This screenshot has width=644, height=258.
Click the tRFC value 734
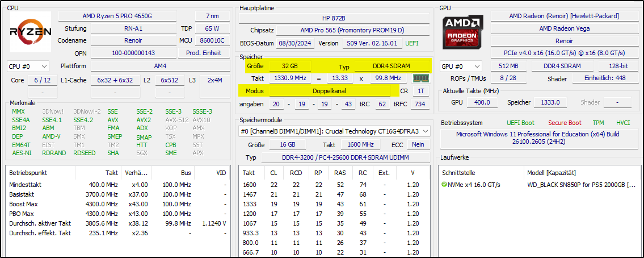(420, 104)
